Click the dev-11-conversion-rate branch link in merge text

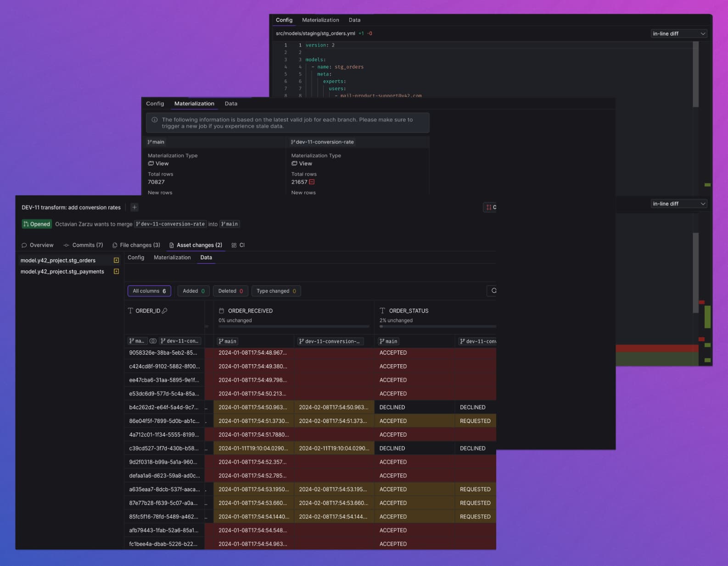click(x=170, y=224)
